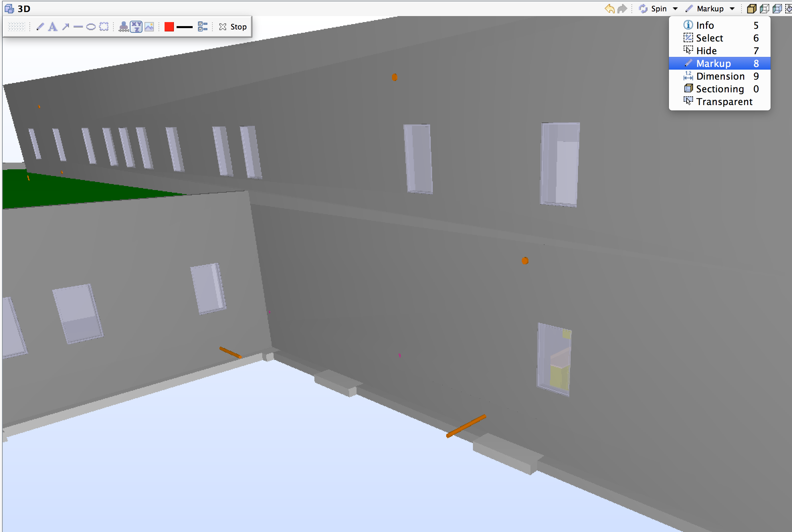Switch to Hide mode in the menu
Screen dimensions: 792x532
(x=706, y=51)
